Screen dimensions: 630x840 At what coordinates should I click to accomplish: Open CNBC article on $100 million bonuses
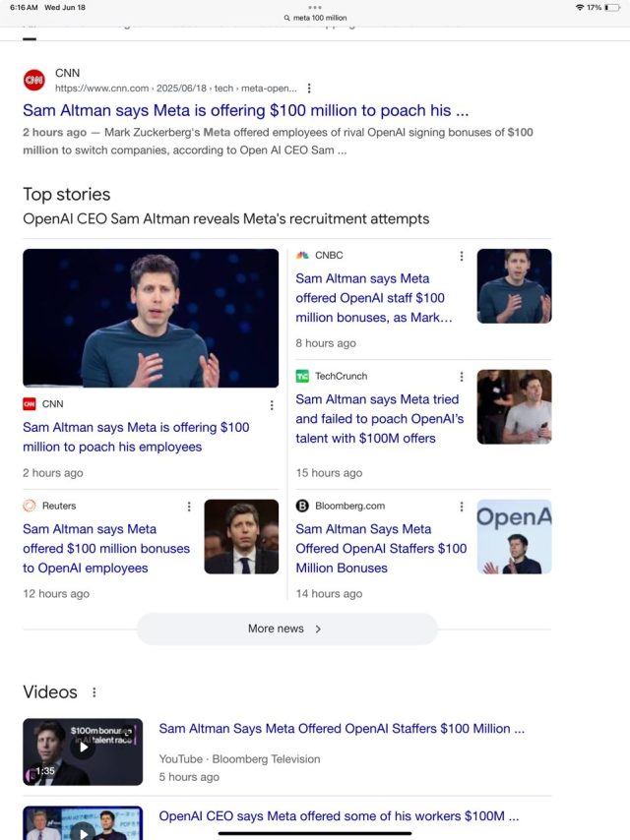point(374,298)
